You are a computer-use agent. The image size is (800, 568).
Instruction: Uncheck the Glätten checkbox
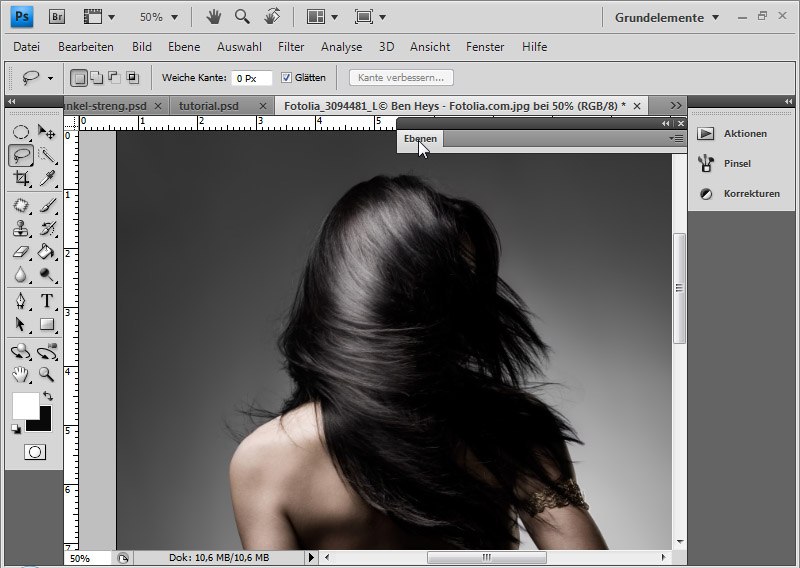pos(286,77)
